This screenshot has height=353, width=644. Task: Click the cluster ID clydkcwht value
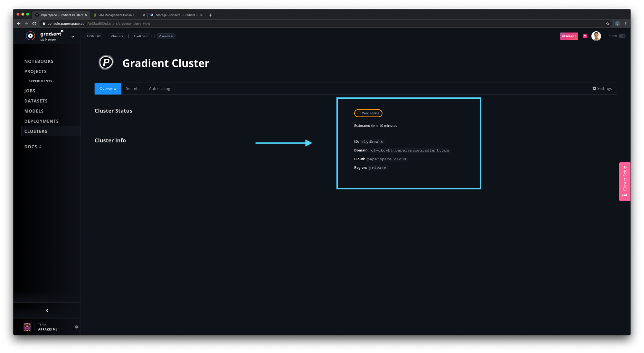coord(372,142)
